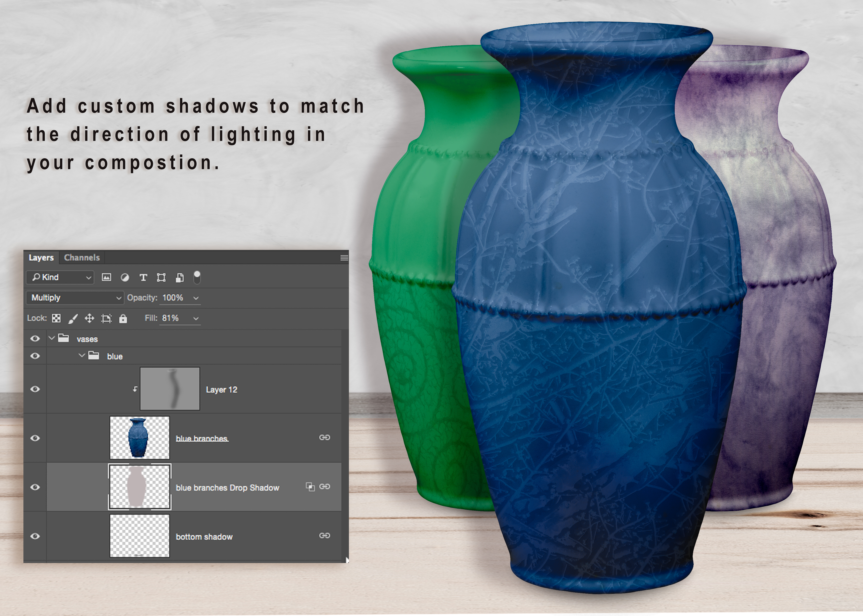Select the blue branches layer thumbnail

click(139, 438)
